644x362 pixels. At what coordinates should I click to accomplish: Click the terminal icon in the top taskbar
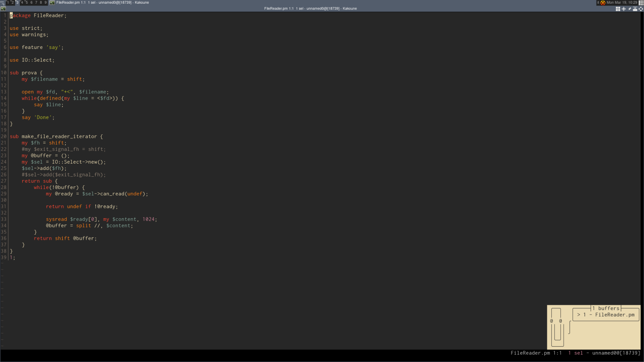(x=52, y=2)
